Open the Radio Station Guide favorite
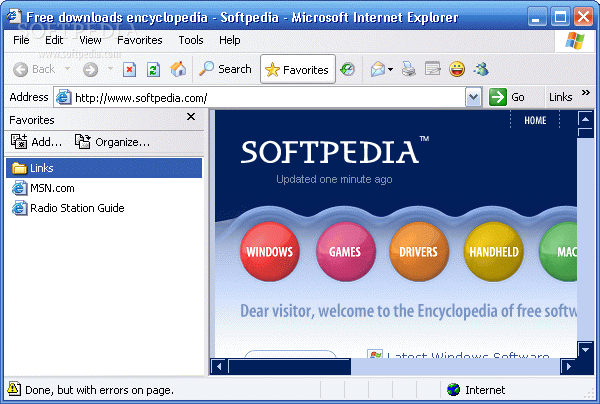 pos(68,208)
